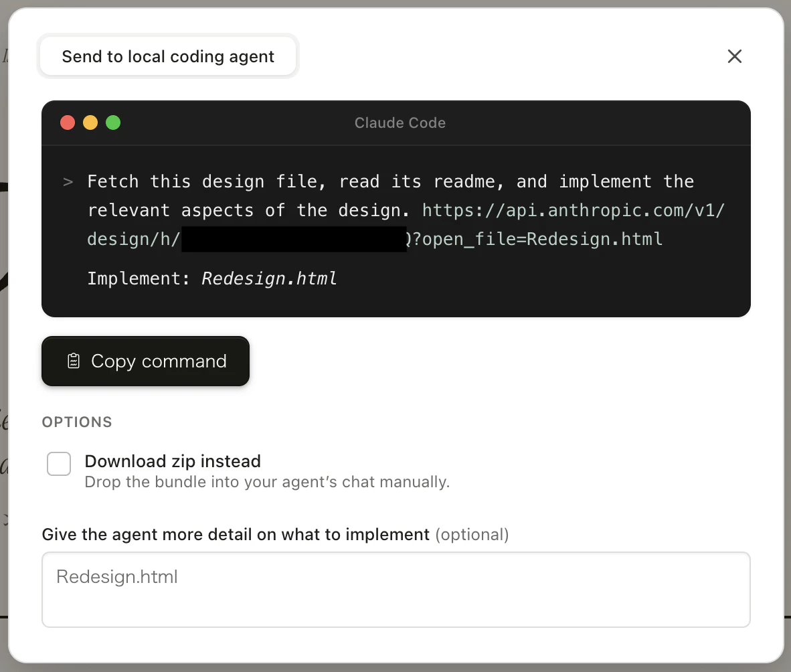Close the dialog with the X icon

734,56
